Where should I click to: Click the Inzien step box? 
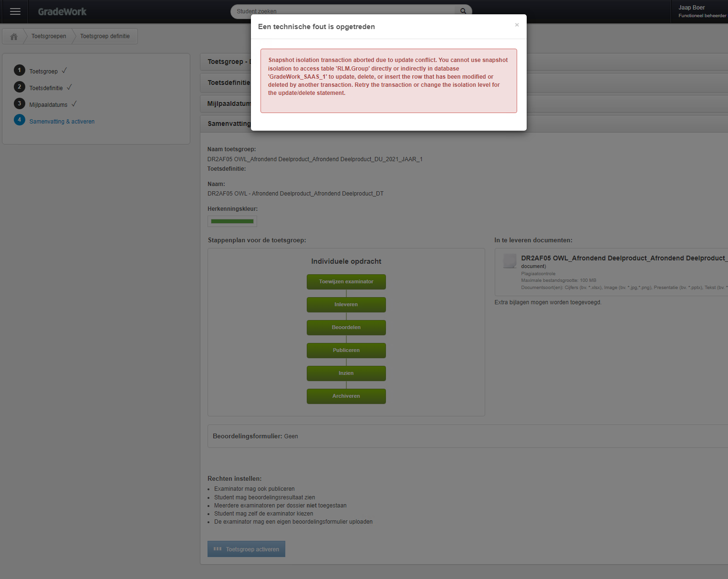point(346,373)
